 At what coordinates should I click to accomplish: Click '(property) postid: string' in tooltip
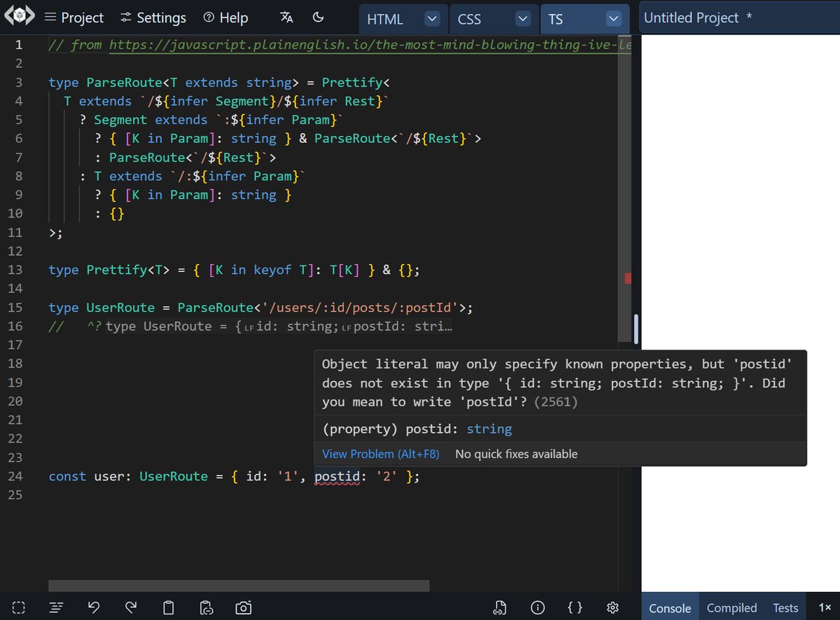pos(416,429)
